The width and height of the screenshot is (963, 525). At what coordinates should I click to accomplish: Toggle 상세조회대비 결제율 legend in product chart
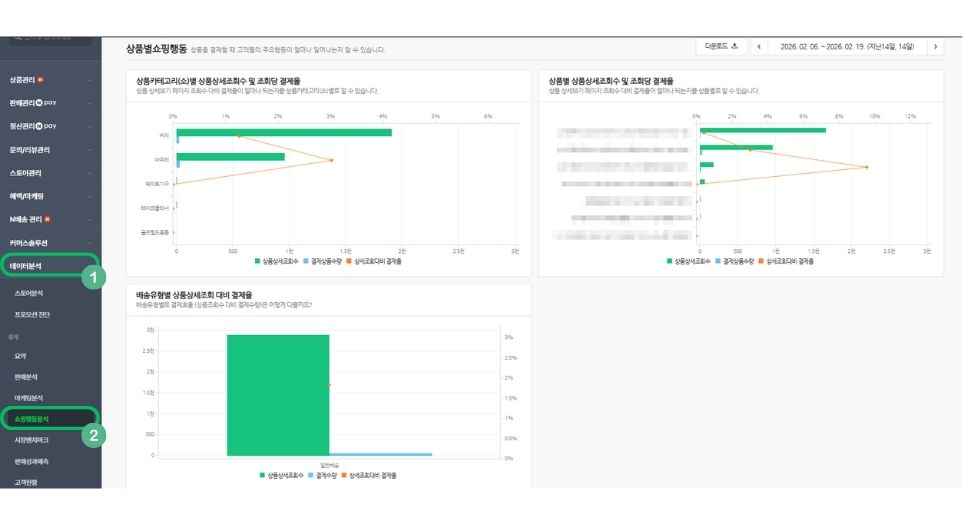786,261
